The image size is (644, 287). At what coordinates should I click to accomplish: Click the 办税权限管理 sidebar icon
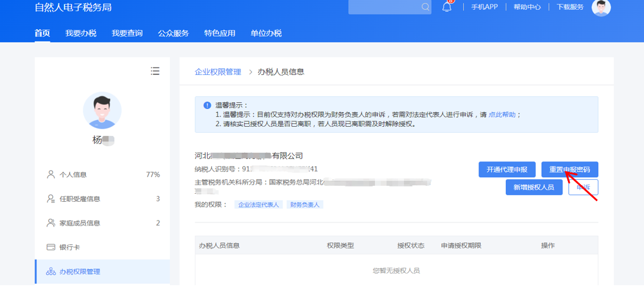point(51,271)
